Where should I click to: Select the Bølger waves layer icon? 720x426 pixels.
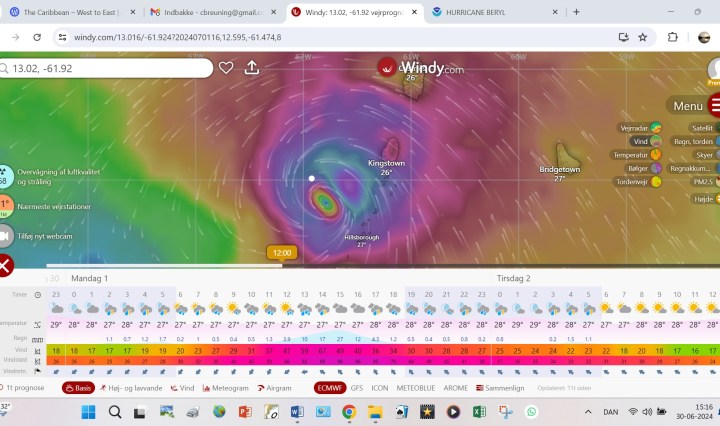point(656,169)
